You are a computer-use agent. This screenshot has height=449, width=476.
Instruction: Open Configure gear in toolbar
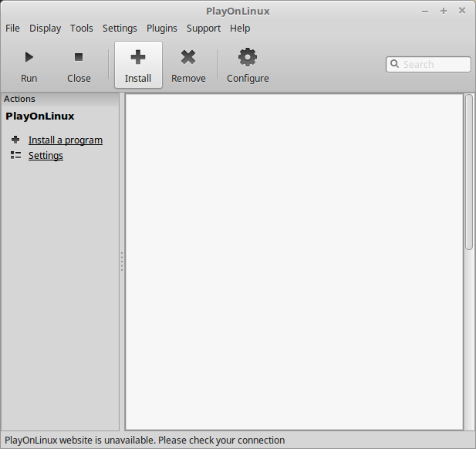pos(248,57)
